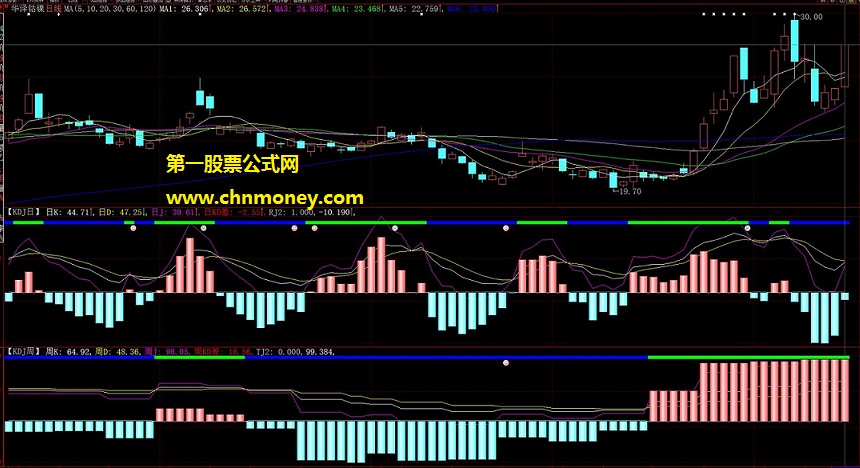This screenshot has height=468, width=860.
Task: Select the 周D: 48.36 reading
Action: point(118,351)
